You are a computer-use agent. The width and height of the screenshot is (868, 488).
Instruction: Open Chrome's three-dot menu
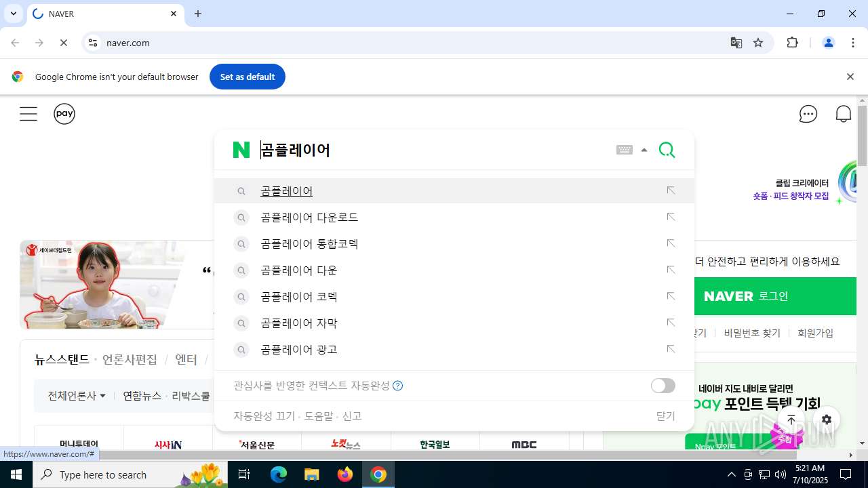coord(852,43)
